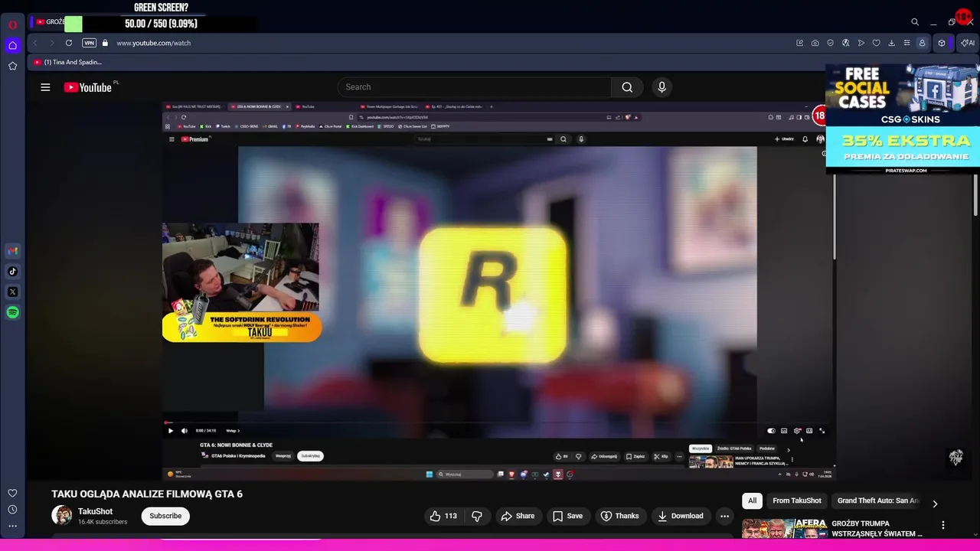The height and width of the screenshot is (551, 980).
Task: Download the video
Action: coord(680,516)
